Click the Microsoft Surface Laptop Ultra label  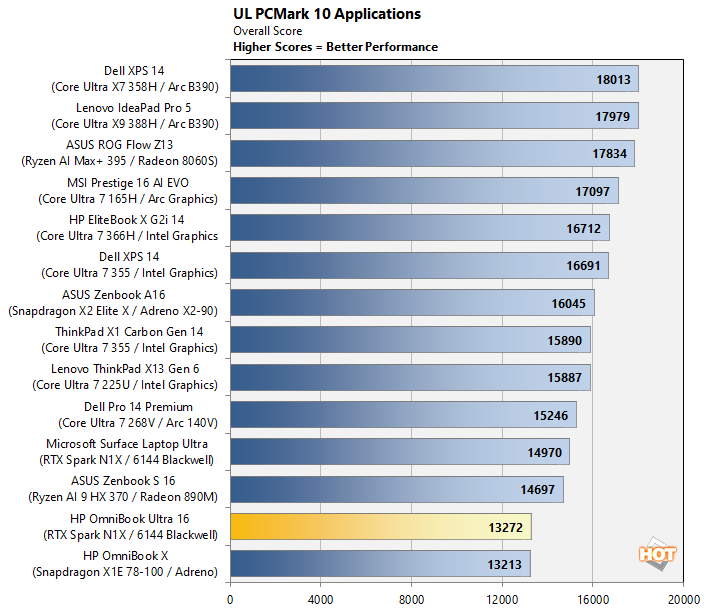(127, 452)
